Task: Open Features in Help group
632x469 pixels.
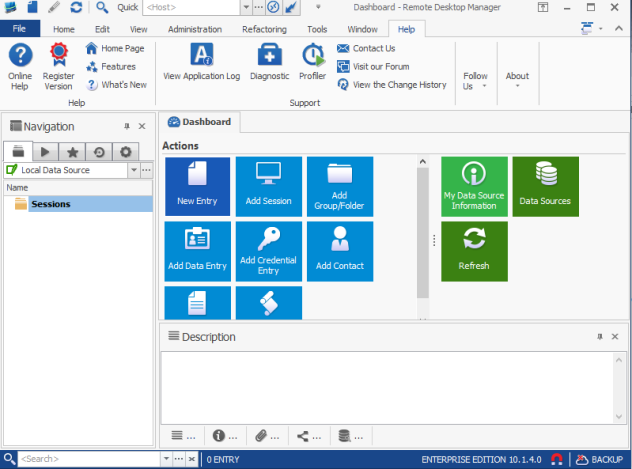Action: [111, 66]
